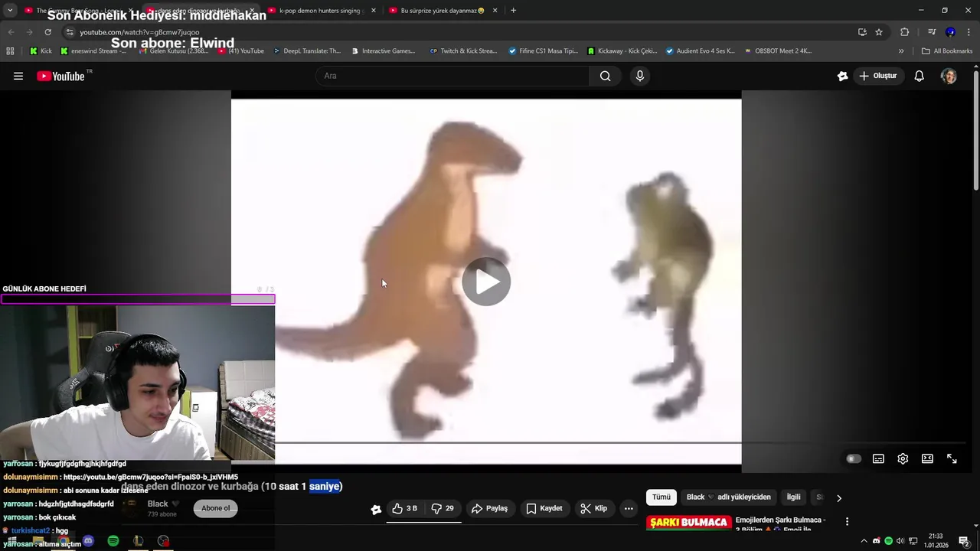980x551 pixels.
Task: Toggle autoplay switch in player
Action: coord(854,458)
